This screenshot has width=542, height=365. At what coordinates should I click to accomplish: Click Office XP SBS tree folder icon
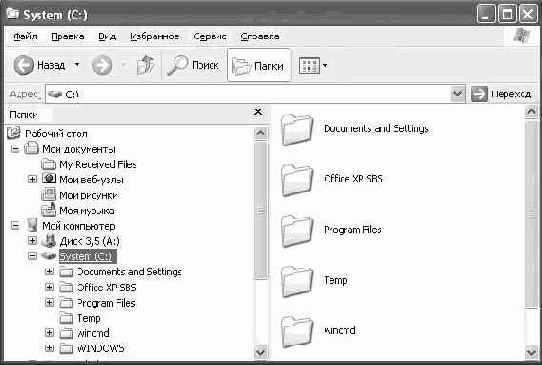(x=66, y=287)
